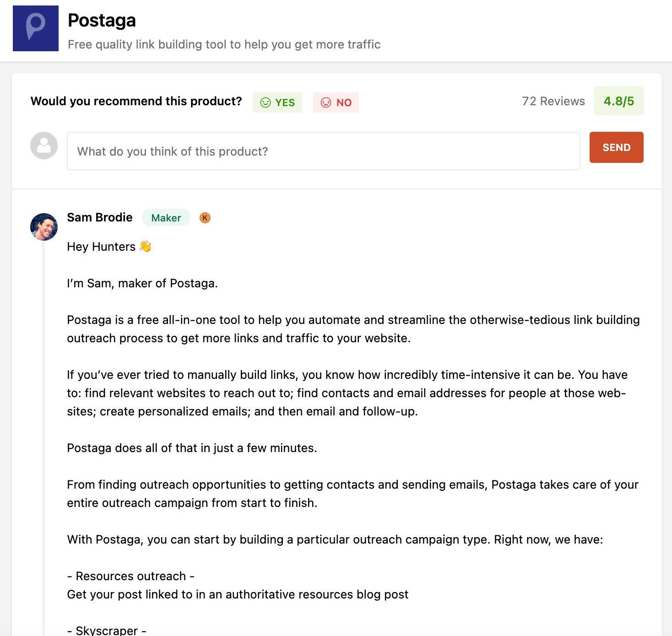Open Sam Brodie's profile photo
The image size is (672, 636).
click(44, 226)
